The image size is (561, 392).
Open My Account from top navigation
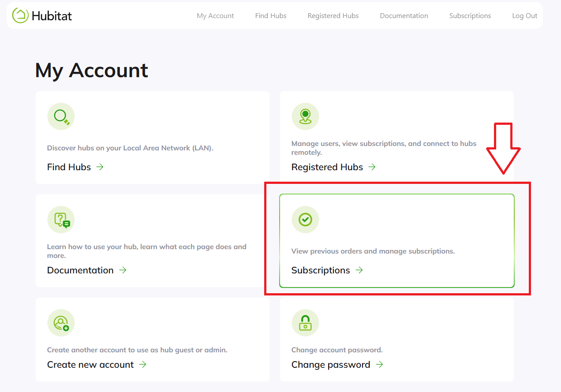click(x=215, y=16)
